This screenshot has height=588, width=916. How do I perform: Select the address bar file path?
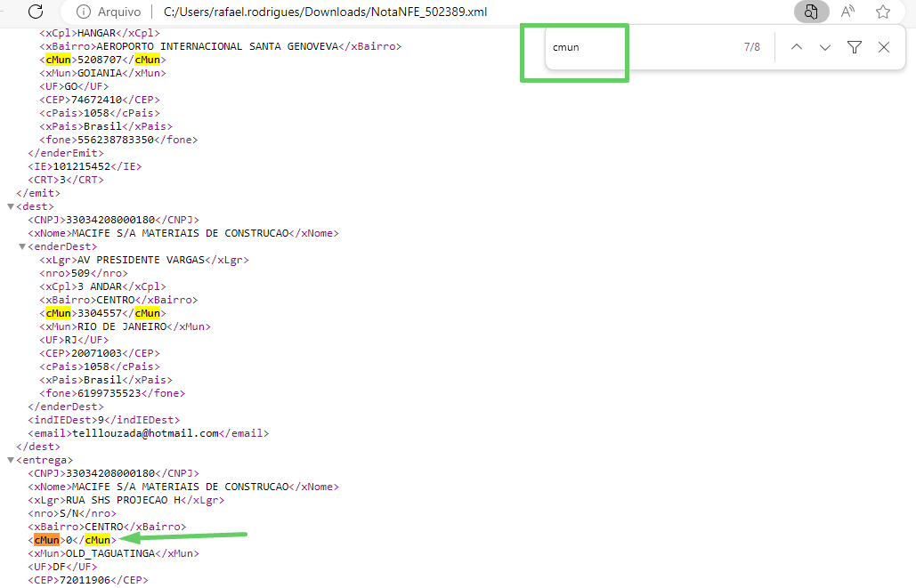point(326,12)
